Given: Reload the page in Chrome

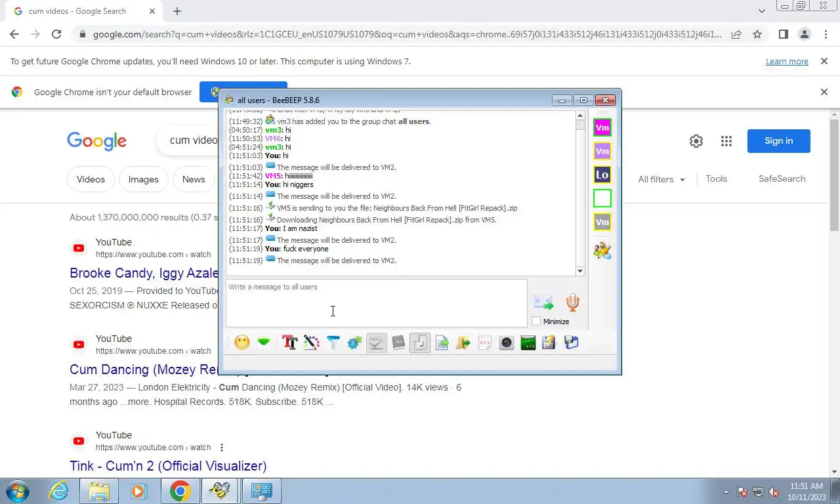Looking at the screenshot, I should tap(56, 34).
